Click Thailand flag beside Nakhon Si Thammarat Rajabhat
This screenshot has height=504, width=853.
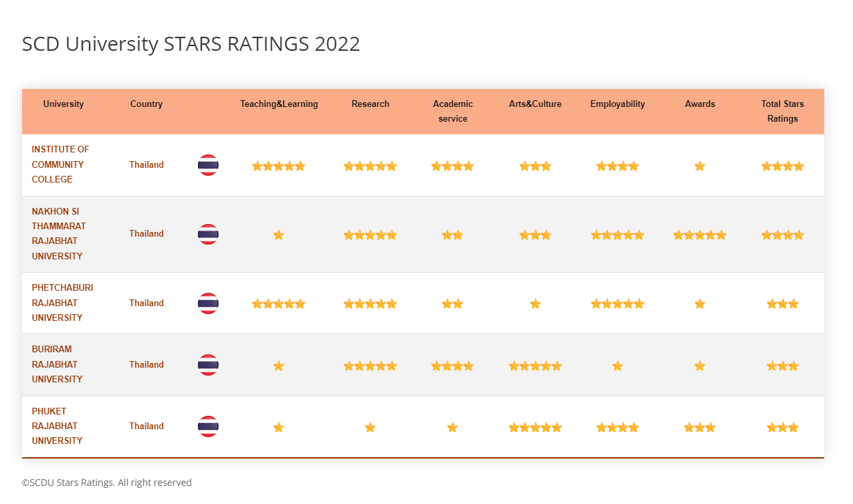[208, 234]
